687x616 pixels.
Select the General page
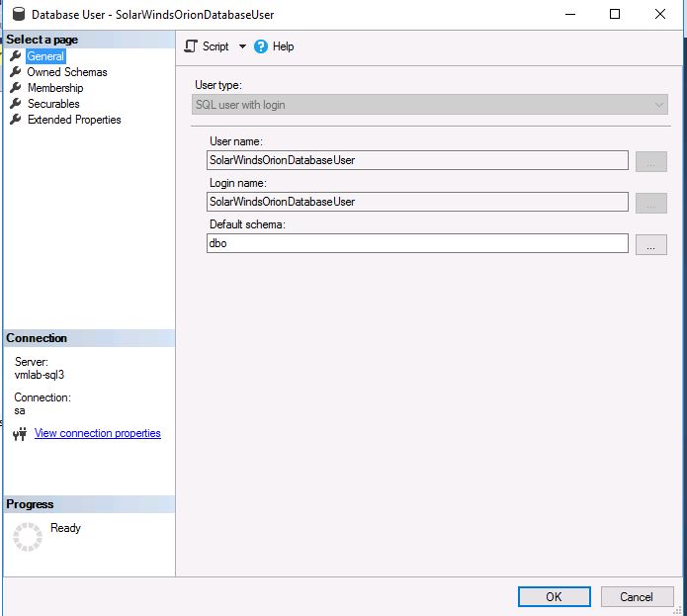[45, 56]
